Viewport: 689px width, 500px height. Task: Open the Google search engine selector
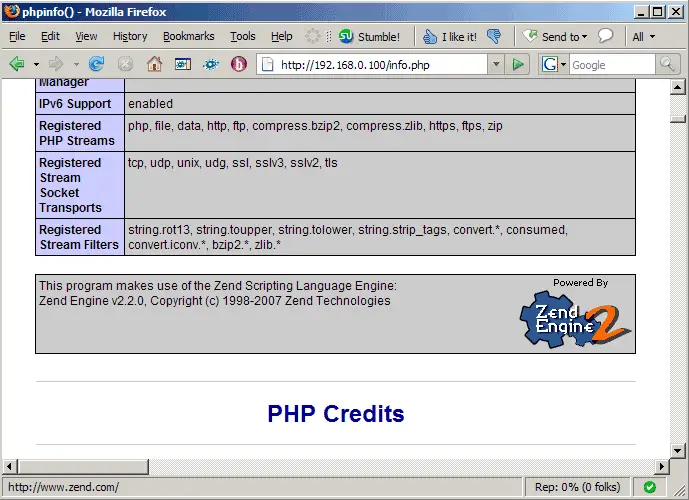(x=554, y=65)
